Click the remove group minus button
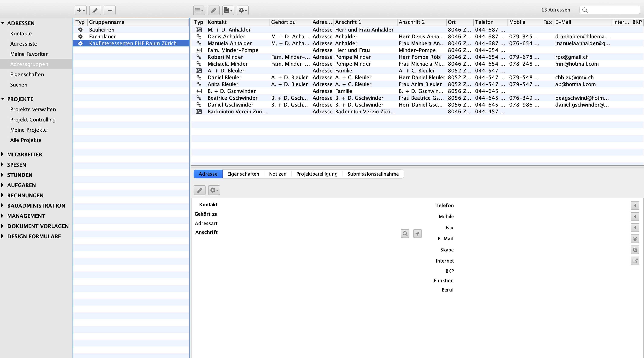The height and width of the screenshot is (358, 644). (109, 10)
